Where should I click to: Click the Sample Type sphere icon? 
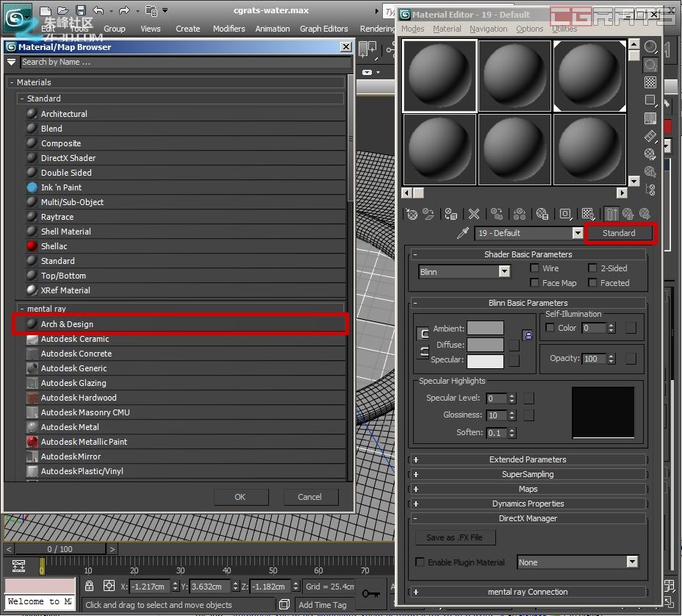650,46
